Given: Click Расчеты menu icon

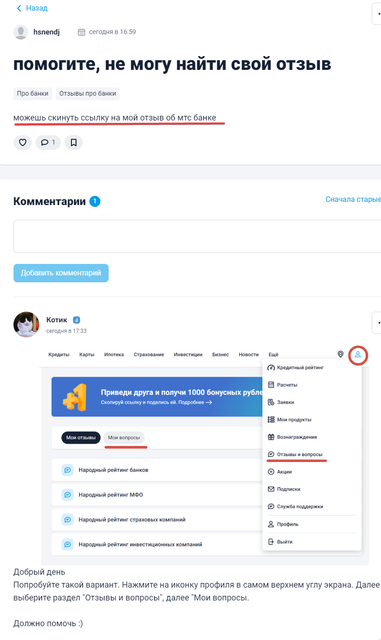Looking at the screenshot, I should point(271,385).
